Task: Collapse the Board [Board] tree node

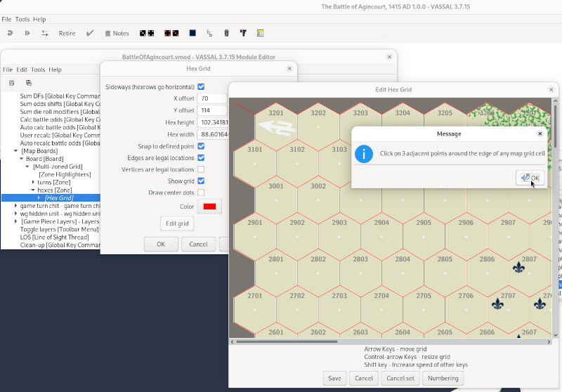Action: click(x=21, y=159)
